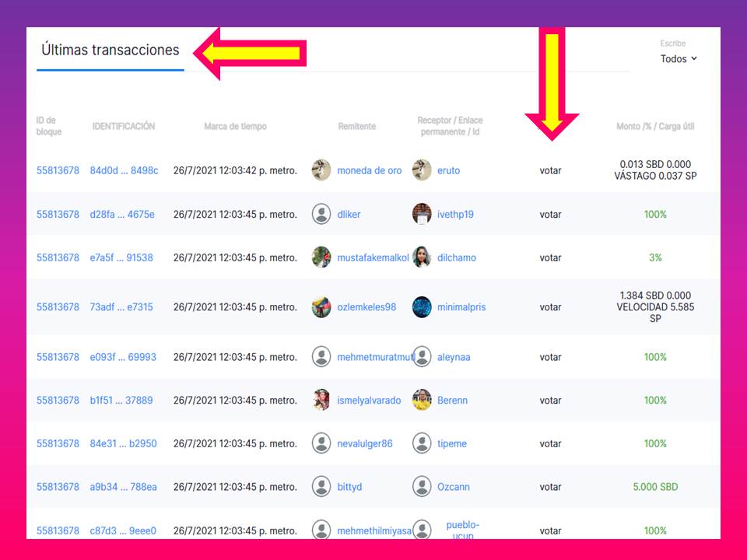The image size is (747, 560).
Task: Open the Todos filter dropdown
Action: pos(679,58)
